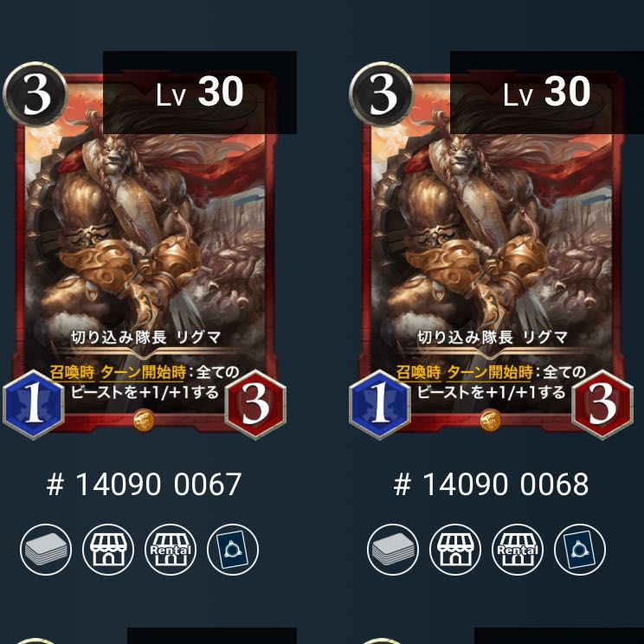Click the card number # 14090 0068
This screenshot has height=644, width=644.
pos(491,485)
